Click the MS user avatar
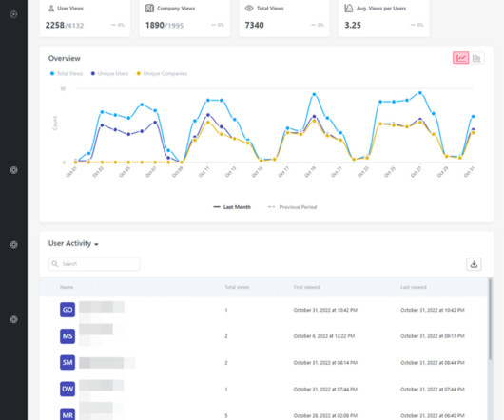 pyautogui.click(x=68, y=336)
